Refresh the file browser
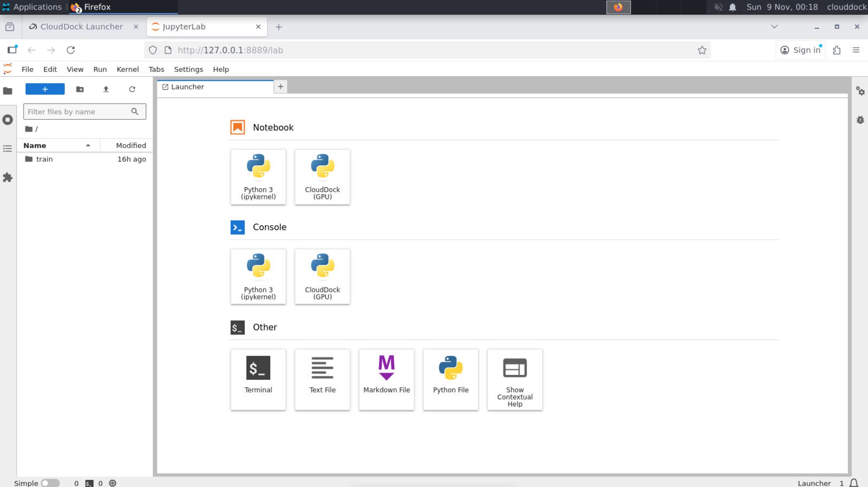This screenshot has width=868, height=487. click(x=132, y=89)
